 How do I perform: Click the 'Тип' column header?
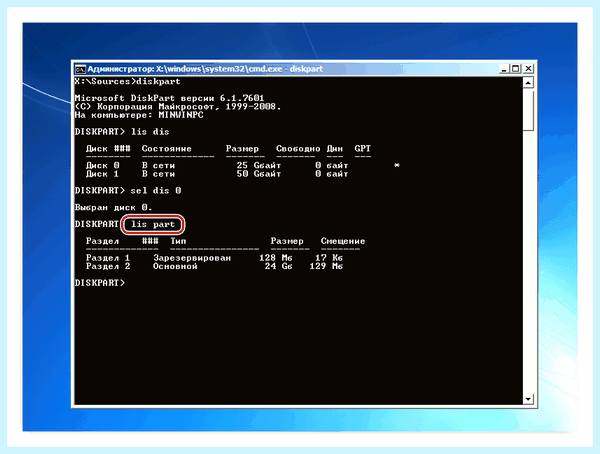point(178,241)
